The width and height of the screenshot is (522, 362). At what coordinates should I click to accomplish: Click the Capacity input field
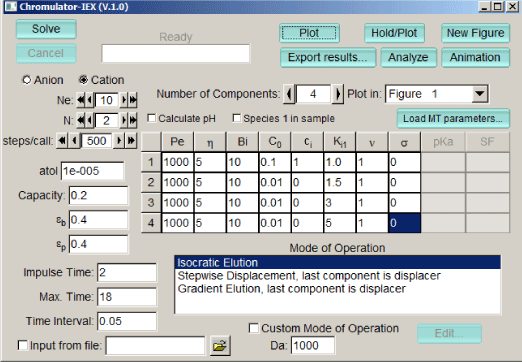(x=98, y=195)
